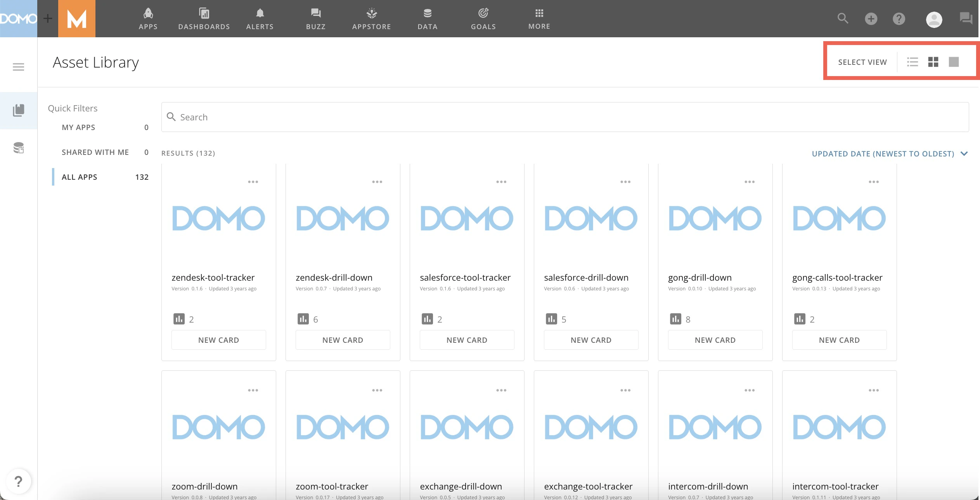Click New Card for zendesk-tool-tracker
This screenshot has width=980, height=500.
[x=219, y=340]
